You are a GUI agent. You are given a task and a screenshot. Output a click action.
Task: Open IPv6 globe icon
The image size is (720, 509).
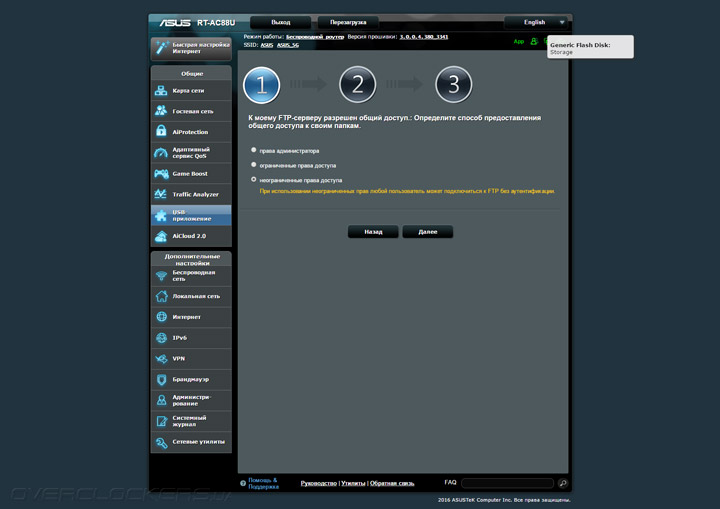click(x=161, y=338)
